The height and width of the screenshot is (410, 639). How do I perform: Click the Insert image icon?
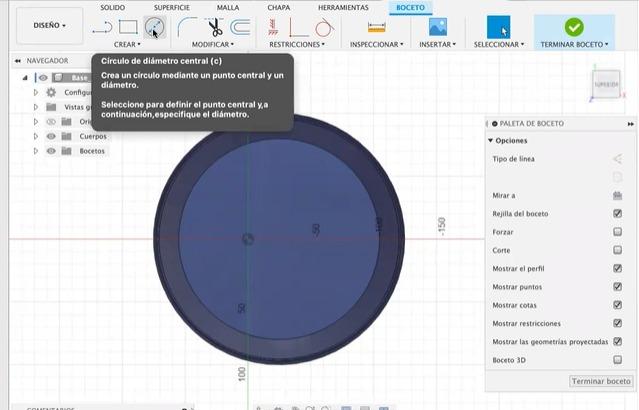click(438, 27)
